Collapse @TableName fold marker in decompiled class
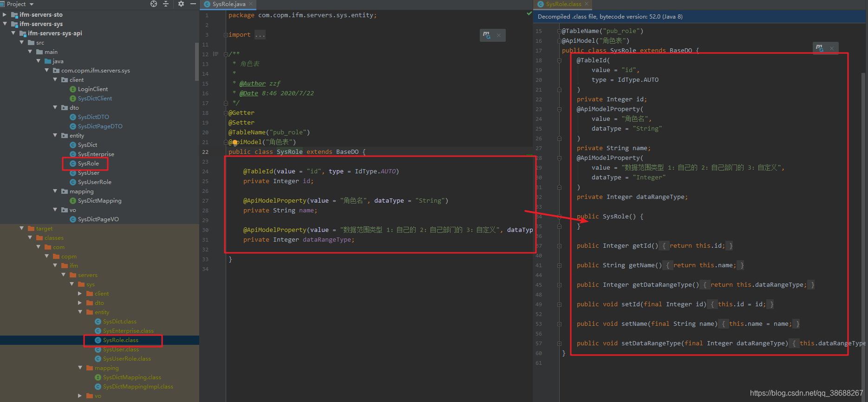Image resolution: width=868 pixels, height=402 pixels. click(560, 31)
